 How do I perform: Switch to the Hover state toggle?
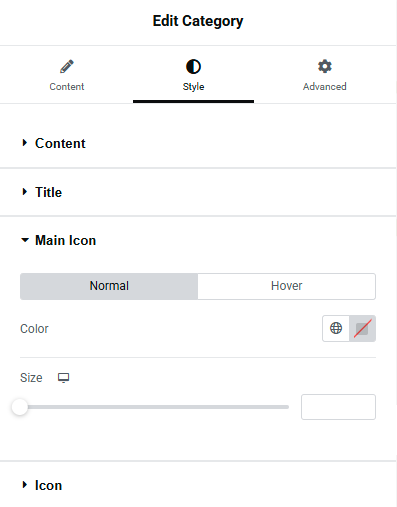[287, 286]
